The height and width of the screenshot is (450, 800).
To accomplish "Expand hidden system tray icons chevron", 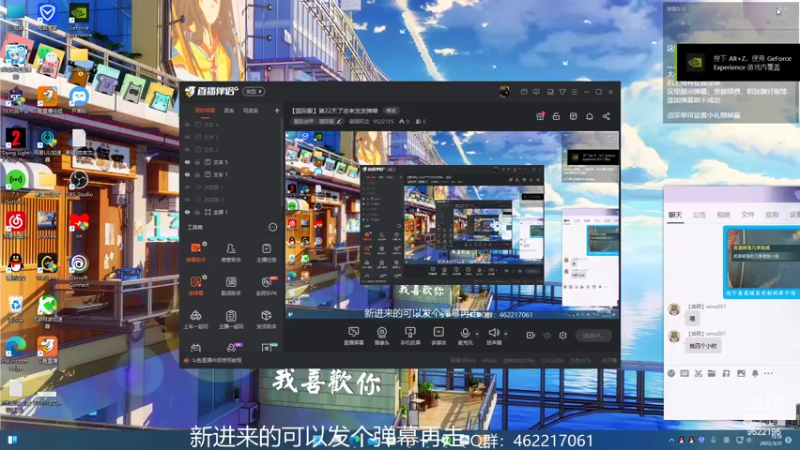I will point(671,440).
